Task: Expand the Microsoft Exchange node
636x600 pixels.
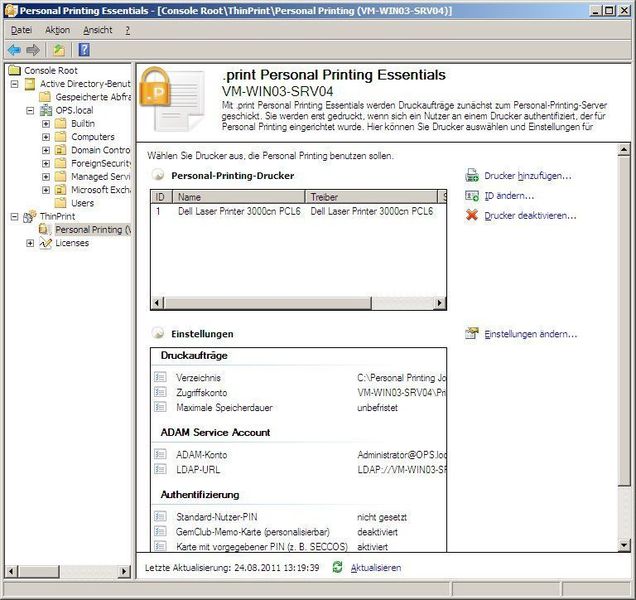Action: 46,190
